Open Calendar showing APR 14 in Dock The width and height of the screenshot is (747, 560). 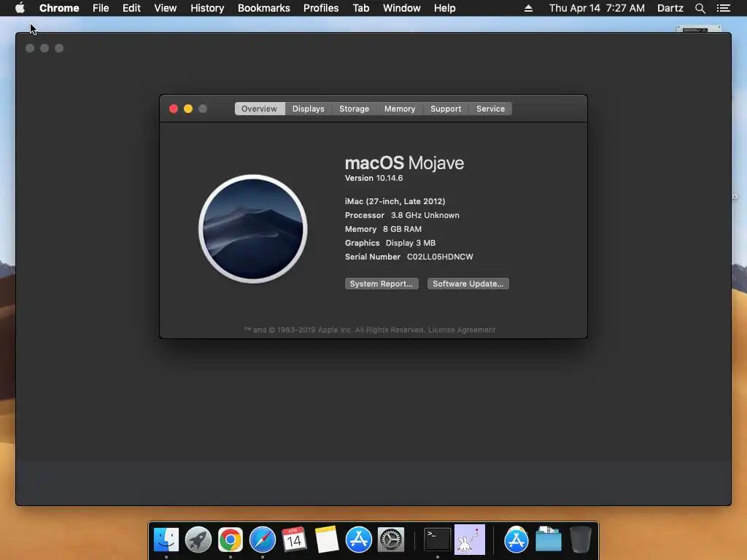coord(294,539)
